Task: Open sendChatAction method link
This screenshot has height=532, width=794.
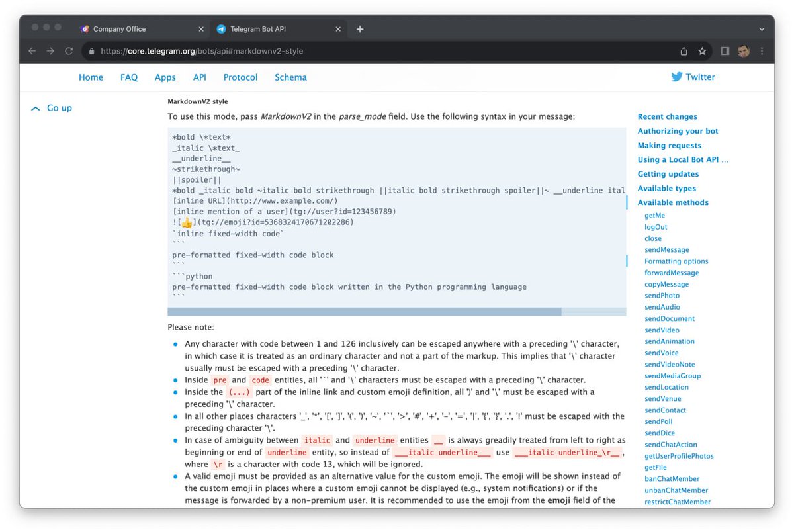Action: pyautogui.click(x=671, y=445)
